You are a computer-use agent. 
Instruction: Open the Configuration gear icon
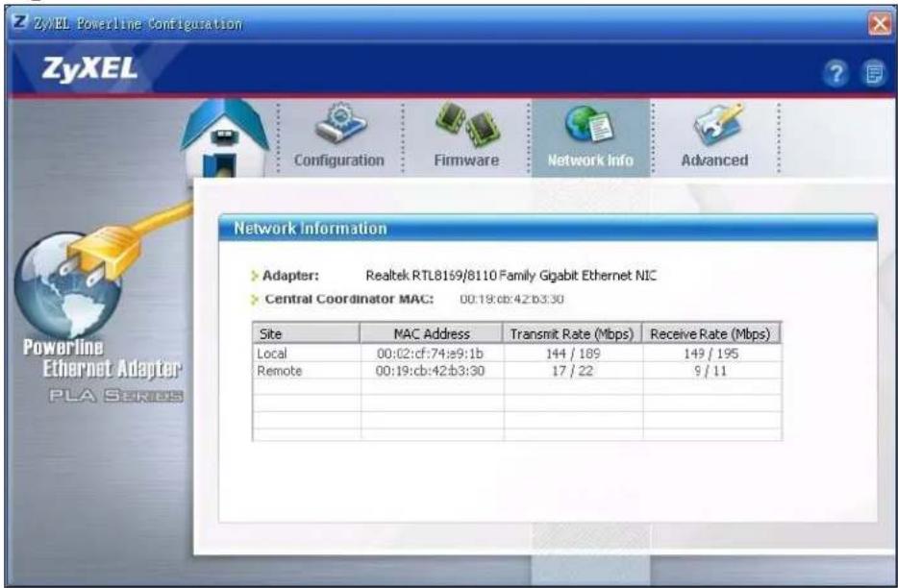click(340, 123)
